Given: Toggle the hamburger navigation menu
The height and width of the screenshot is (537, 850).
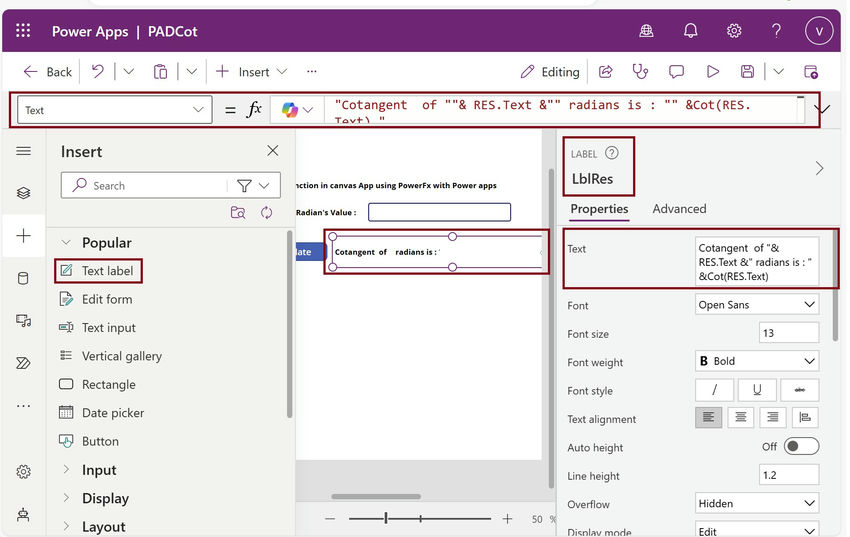Looking at the screenshot, I should 23,151.
